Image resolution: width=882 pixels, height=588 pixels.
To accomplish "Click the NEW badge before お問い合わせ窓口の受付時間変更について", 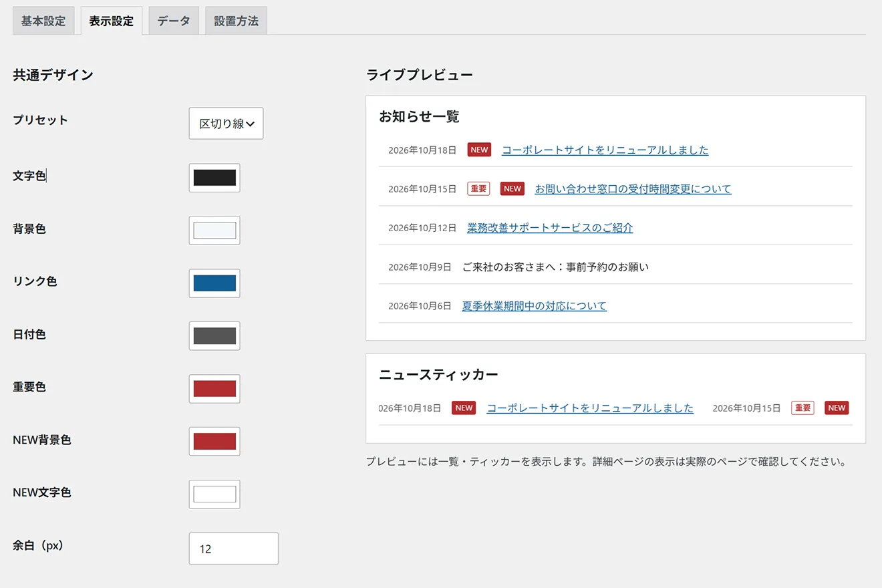I will (x=512, y=188).
